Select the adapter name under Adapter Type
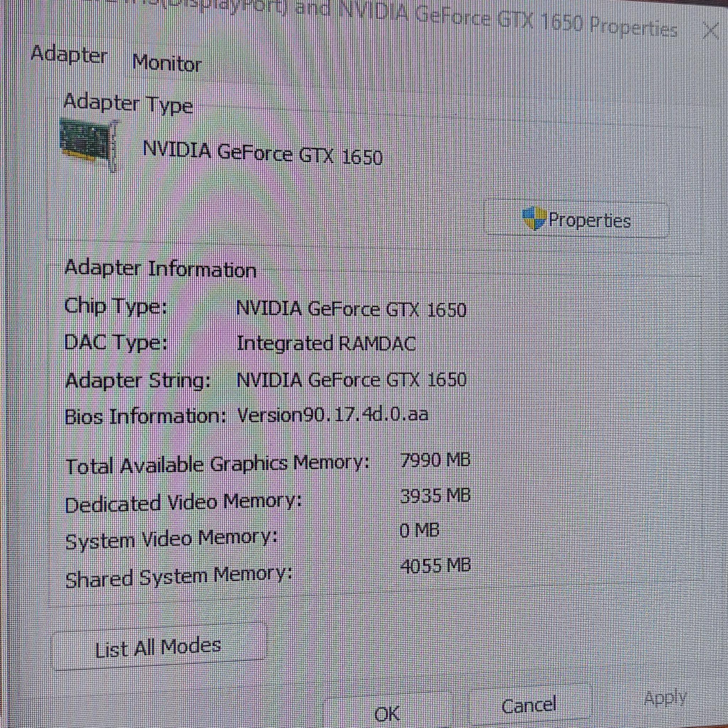Image resolution: width=728 pixels, height=728 pixels. (x=263, y=153)
